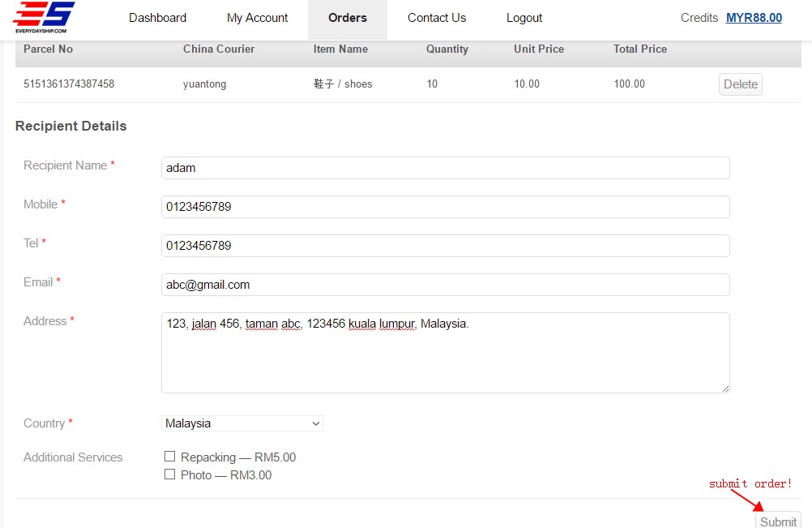The height and width of the screenshot is (528, 812).
Task: Grab the Address textarea resize handle
Action: (x=725, y=388)
